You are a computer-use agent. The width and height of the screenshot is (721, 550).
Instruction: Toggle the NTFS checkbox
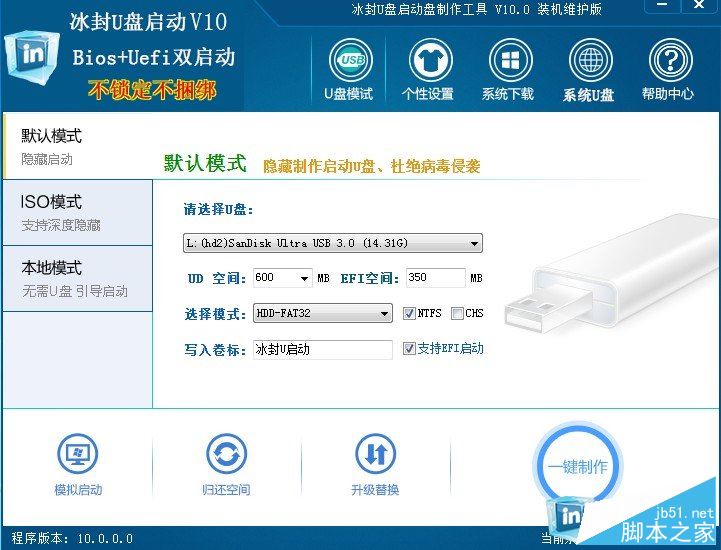pos(409,314)
